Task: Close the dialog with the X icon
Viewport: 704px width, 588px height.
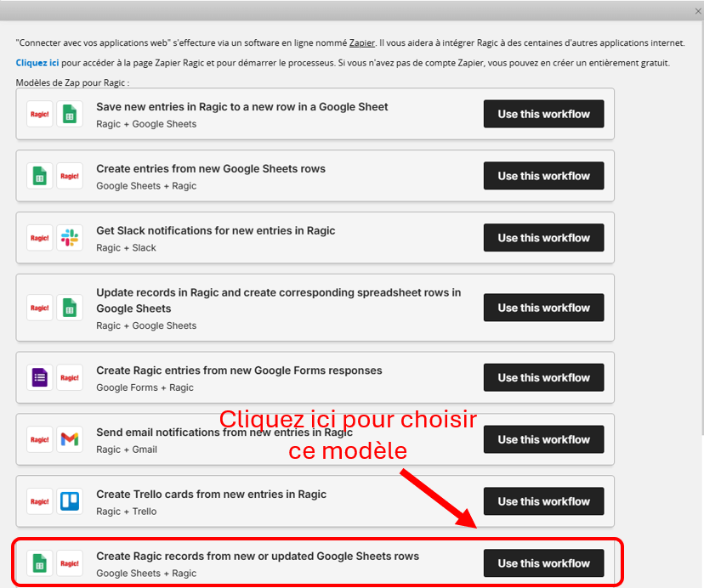Action: [698, 11]
